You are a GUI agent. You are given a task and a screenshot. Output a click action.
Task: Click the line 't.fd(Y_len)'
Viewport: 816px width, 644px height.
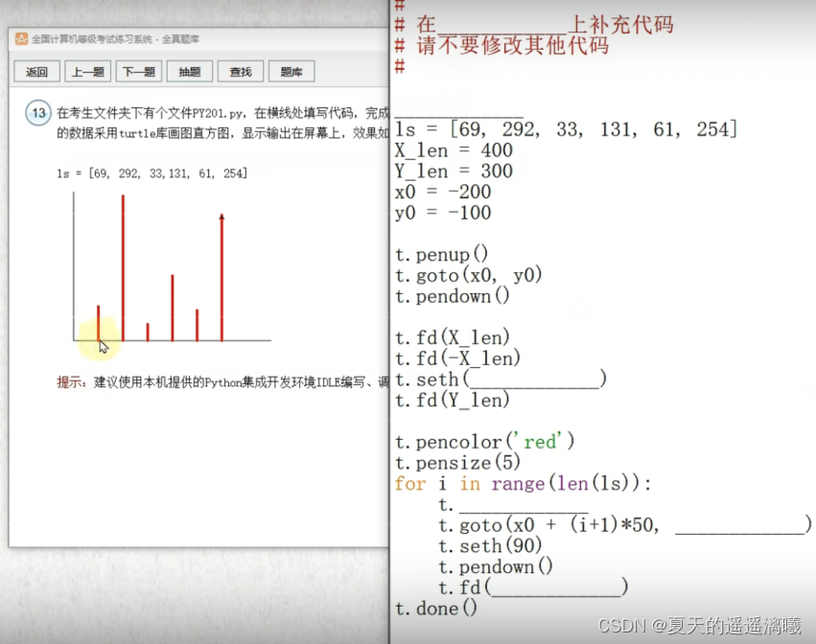(x=453, y=400)
